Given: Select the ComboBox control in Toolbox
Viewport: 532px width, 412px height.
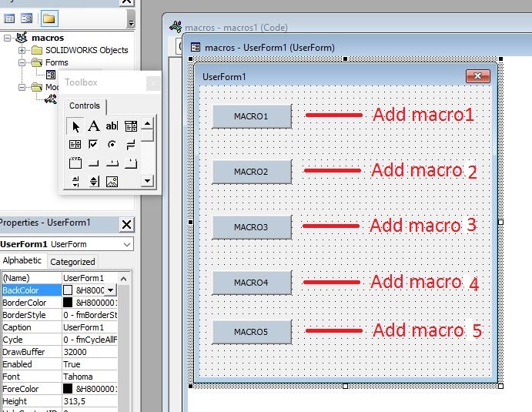Looking at the screenshot, I should click(131, 126).
